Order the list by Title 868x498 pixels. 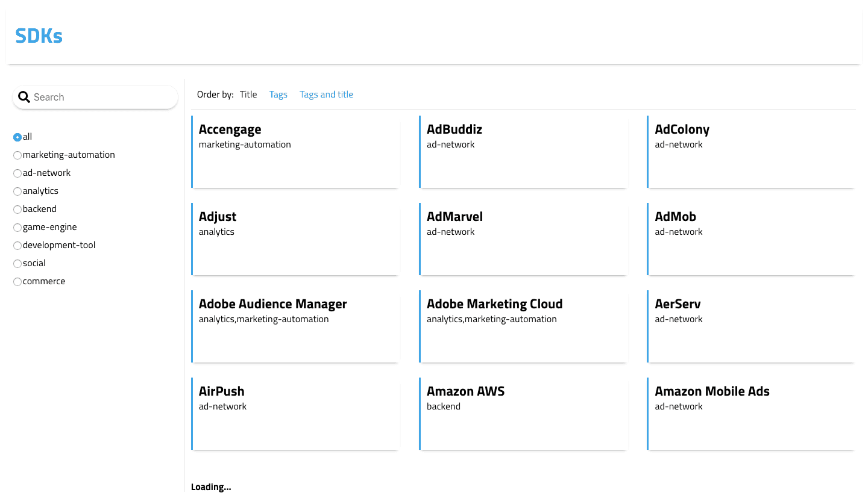click(x=248, y=95)
